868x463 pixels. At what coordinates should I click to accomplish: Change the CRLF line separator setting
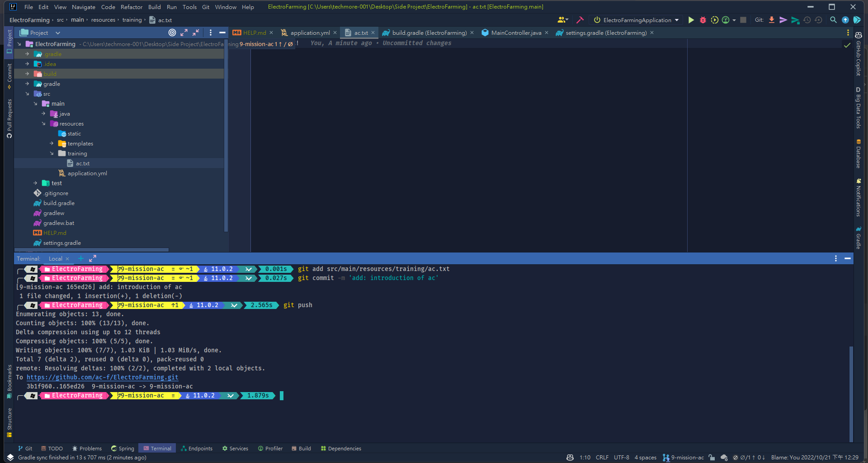point(602,458)
